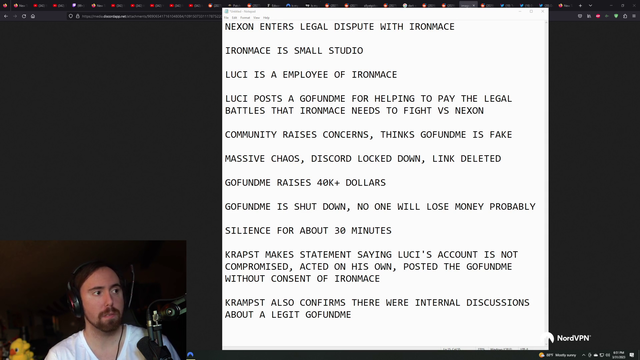The height and width of the screenshot is (360, 640).
Task: Click the volume tray icon
Action: pyautogui.click(x=608, y=355)
